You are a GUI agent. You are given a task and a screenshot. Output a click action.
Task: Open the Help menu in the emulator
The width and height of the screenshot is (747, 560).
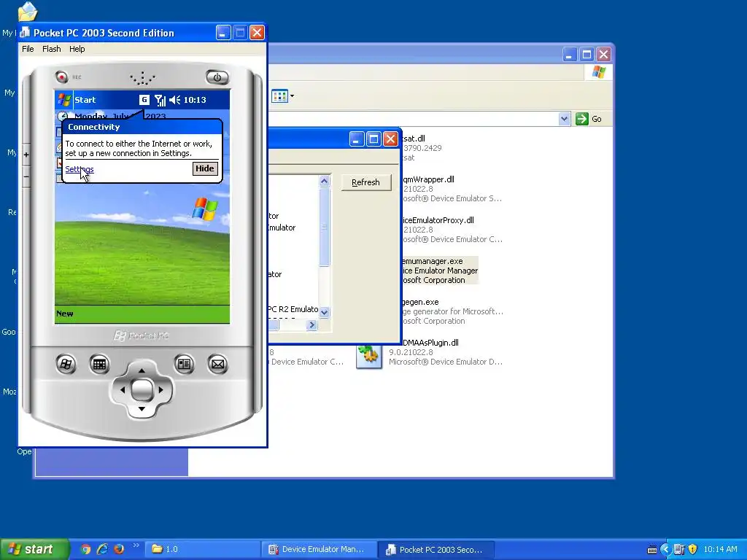tap(77, 49)
